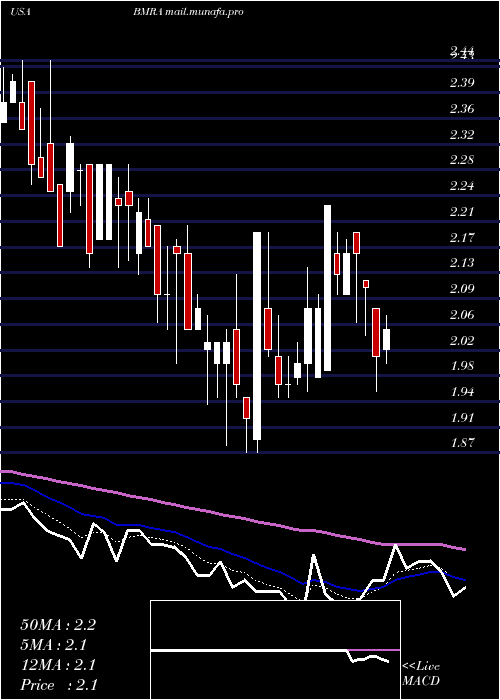This screenshot has height=700, width=500.
Task: Click the MACD inset panel
Action: (x=275, y=650)
